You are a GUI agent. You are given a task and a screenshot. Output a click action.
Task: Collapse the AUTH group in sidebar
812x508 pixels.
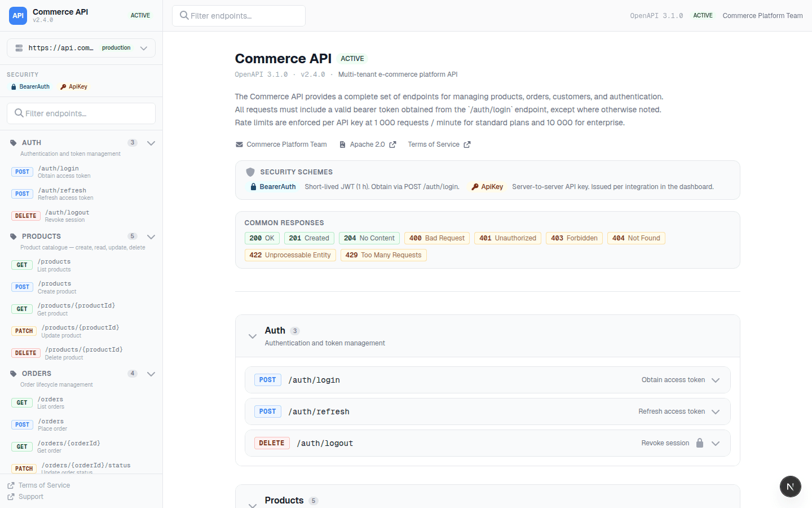pyautogui.click(x=151, y=143)
